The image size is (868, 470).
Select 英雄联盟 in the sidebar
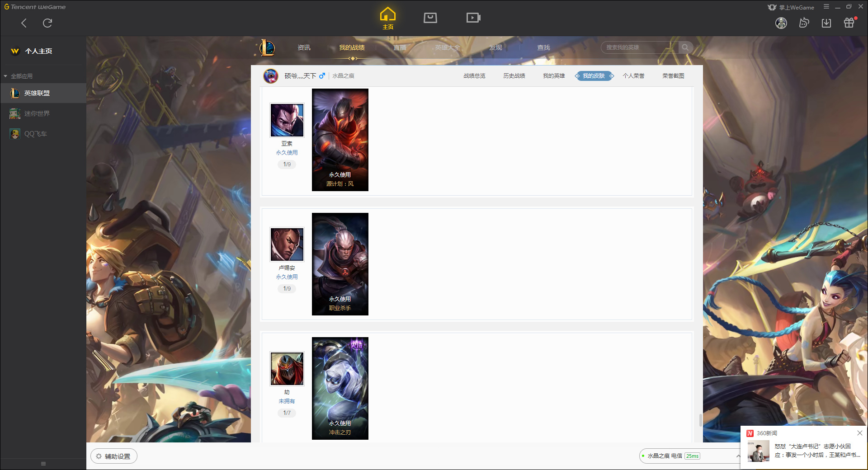point(43,93)
